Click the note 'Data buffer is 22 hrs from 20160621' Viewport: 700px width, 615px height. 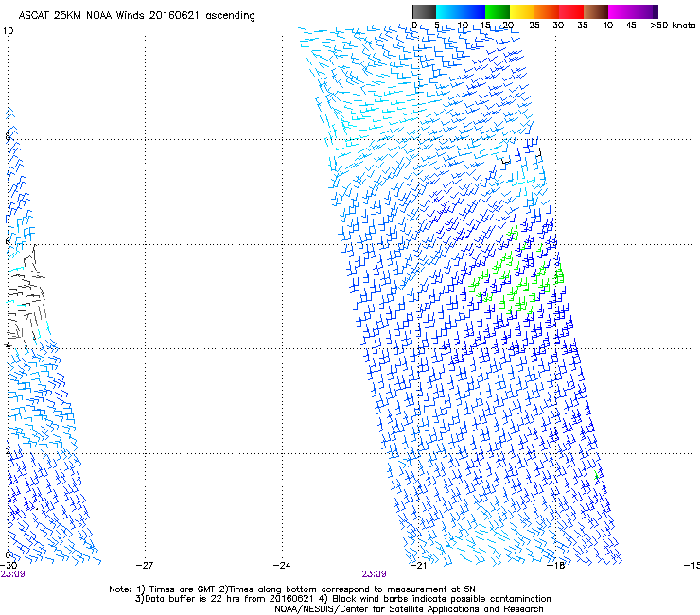pyautogui.click(x=230, y=599)
